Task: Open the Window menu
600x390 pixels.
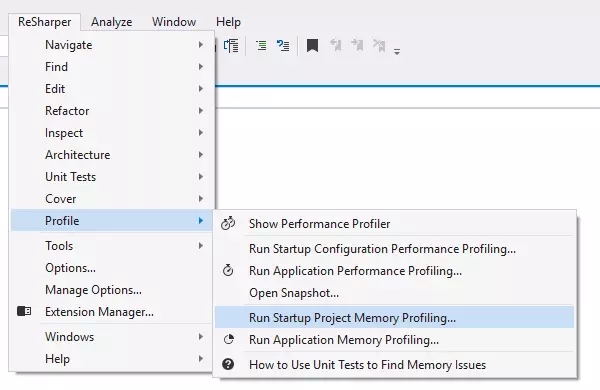Action: [174, 22]
